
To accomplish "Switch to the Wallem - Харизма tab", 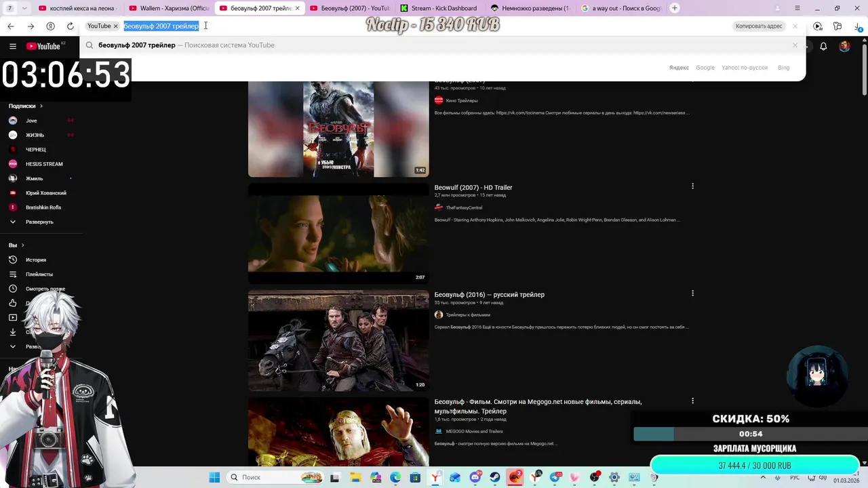I will tap(170, 8).
